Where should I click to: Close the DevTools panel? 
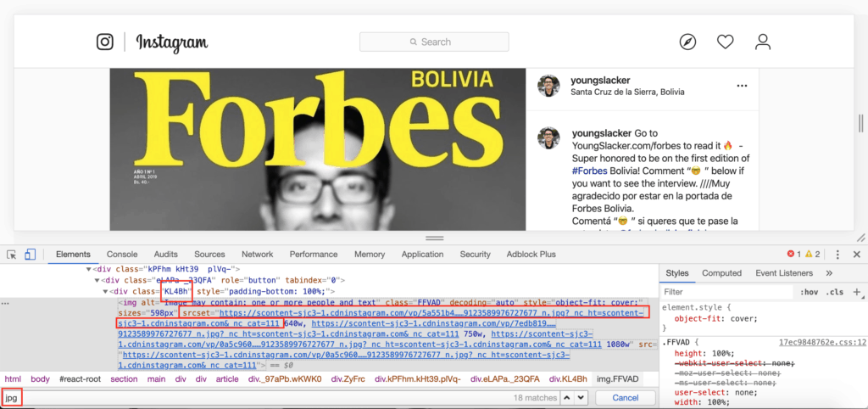point(855,255)
